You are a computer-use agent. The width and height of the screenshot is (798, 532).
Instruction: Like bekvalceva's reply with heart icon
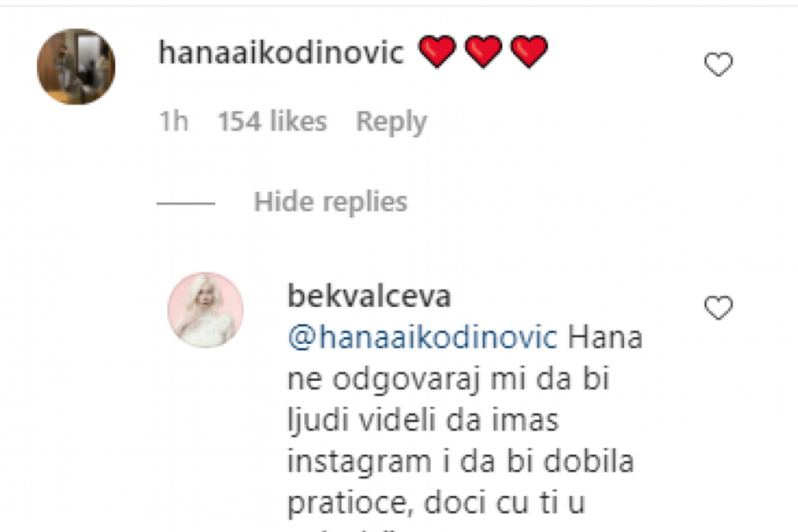718,307
